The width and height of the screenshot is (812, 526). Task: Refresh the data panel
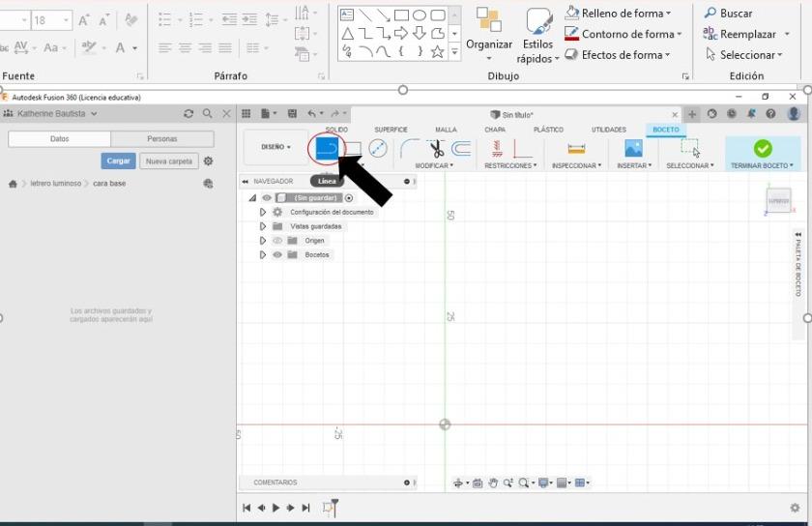coord(188,113)
